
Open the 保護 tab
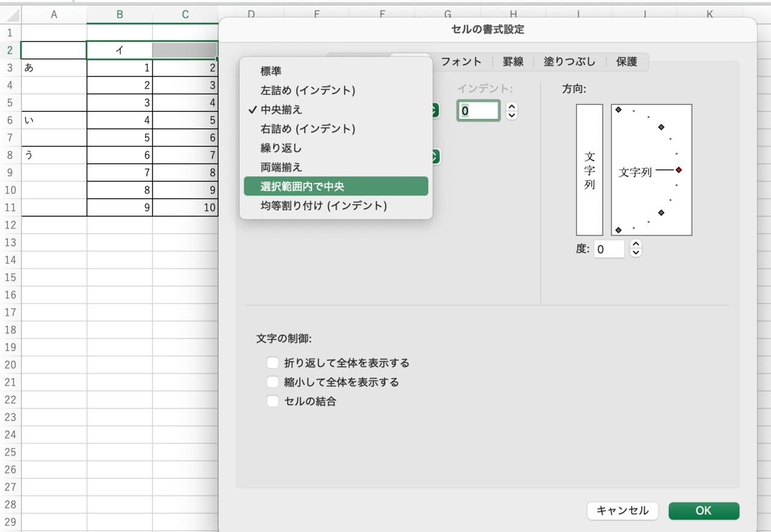point(626,61)
